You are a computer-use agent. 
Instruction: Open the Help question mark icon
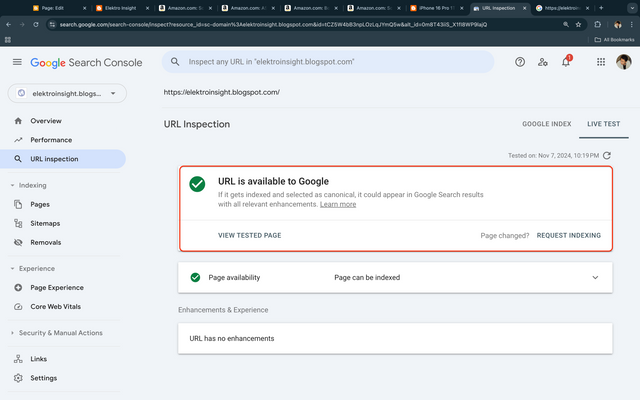pos(520,62)
